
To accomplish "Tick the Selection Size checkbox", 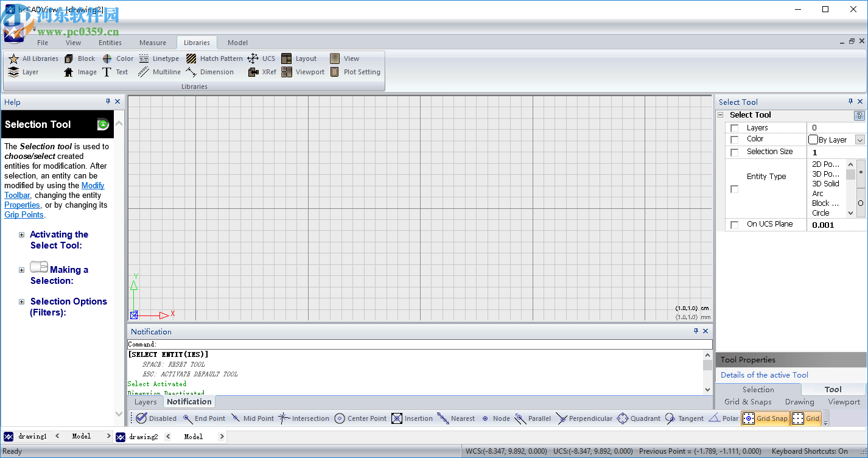I will 735,152.
